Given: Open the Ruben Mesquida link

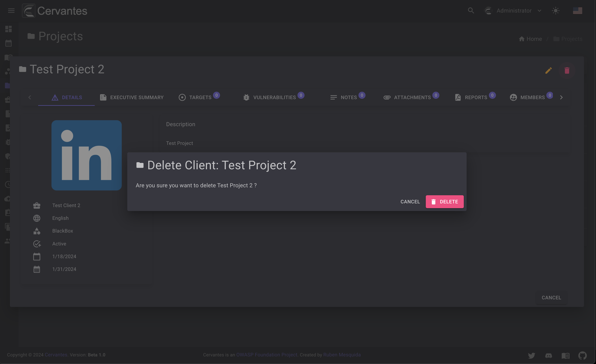Looking at the screenshot, I should [x=342, y=355].
